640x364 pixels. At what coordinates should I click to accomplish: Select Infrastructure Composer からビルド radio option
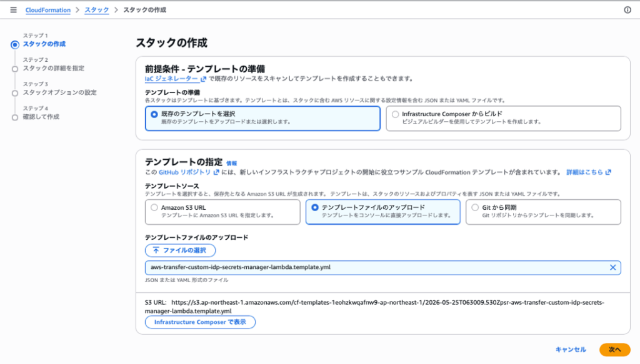coord(503,118)
